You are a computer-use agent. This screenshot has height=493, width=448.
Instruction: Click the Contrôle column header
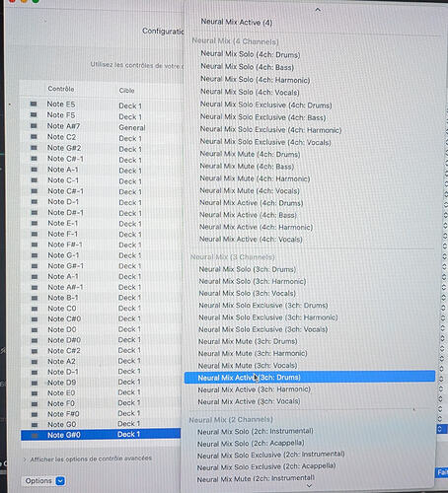(61, 89)
